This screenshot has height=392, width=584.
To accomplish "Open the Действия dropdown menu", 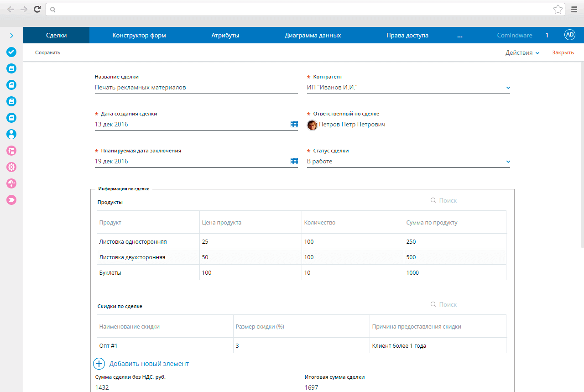I will click(522, 52).
